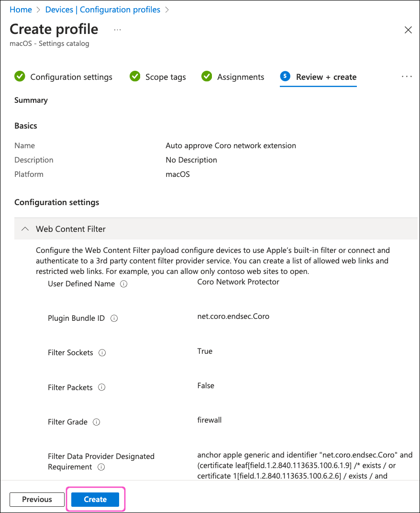Click the green checkmark beside Assignments

coord(207,76)
